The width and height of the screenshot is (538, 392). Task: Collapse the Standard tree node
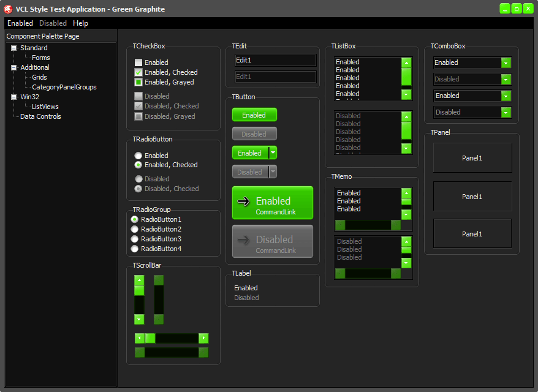(14, 48)
